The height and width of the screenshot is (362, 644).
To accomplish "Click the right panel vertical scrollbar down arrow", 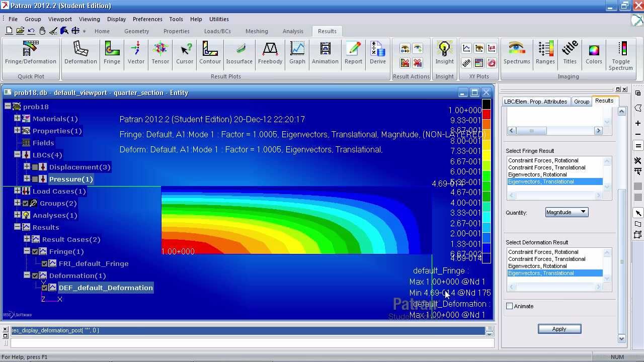I will (x=622, y=338).
